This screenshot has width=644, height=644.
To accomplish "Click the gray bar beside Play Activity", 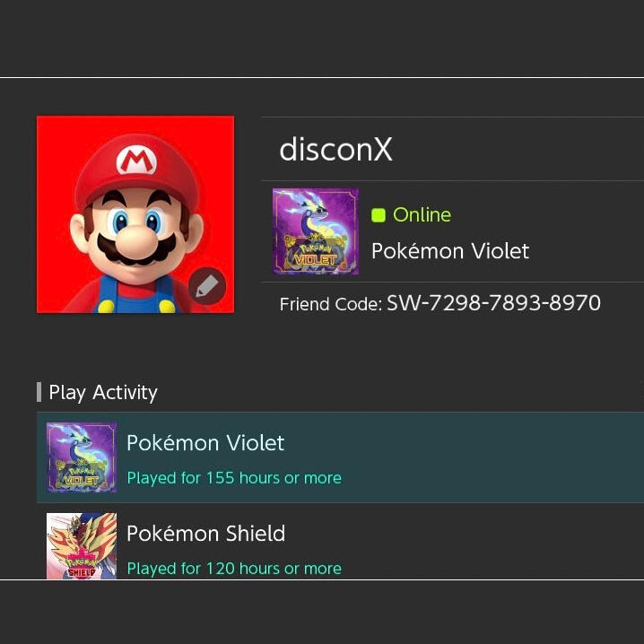I will (x=39, y=392).
